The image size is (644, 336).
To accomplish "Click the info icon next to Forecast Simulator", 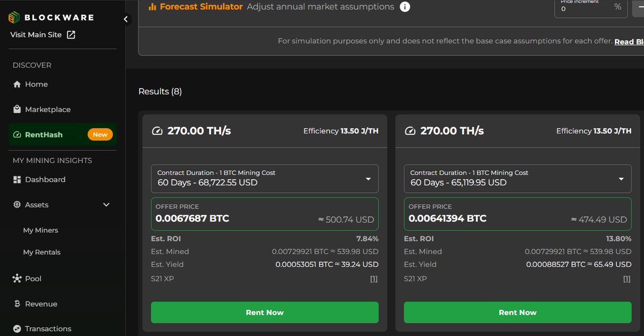I will pos(405,7).
